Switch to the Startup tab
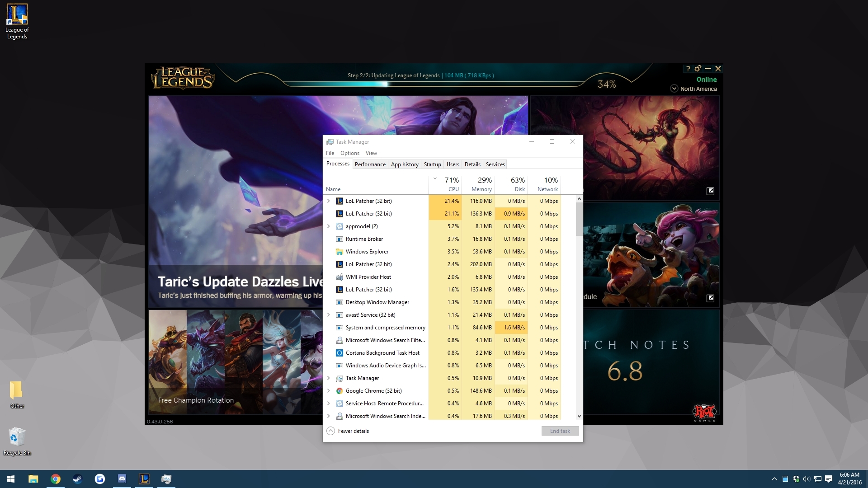 coord(432,164)
